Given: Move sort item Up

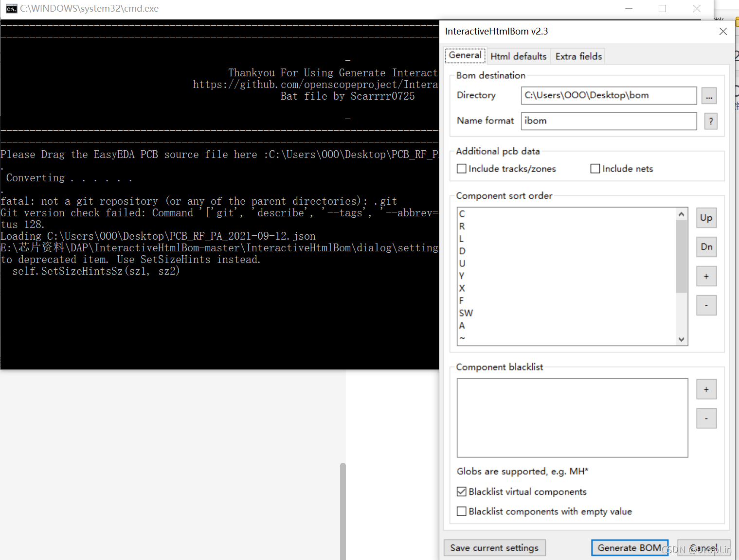Looking at the screenshot, I should coord(706,218).
